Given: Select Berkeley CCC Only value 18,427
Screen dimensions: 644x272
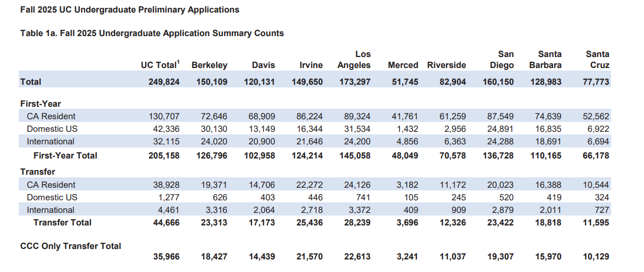Looking at the screenshot, I should (214, 257).
